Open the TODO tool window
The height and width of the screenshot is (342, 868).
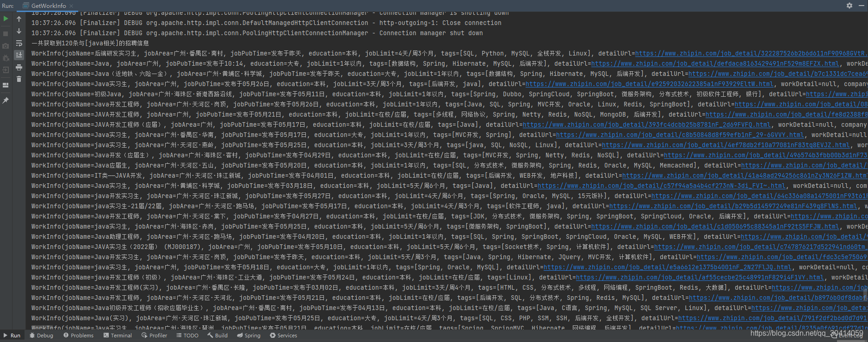click(x=187, y=336)
